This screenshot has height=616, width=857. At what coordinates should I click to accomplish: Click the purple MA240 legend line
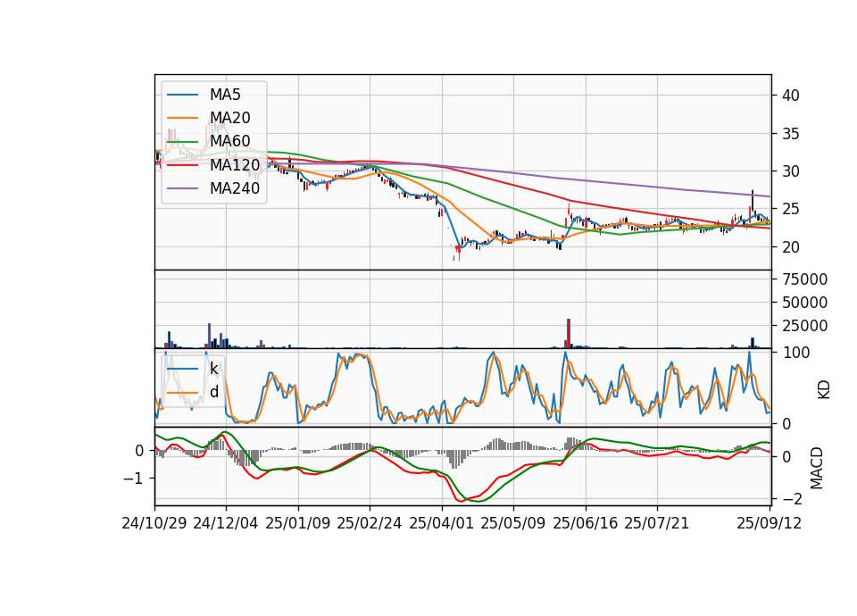pos(182,188)
